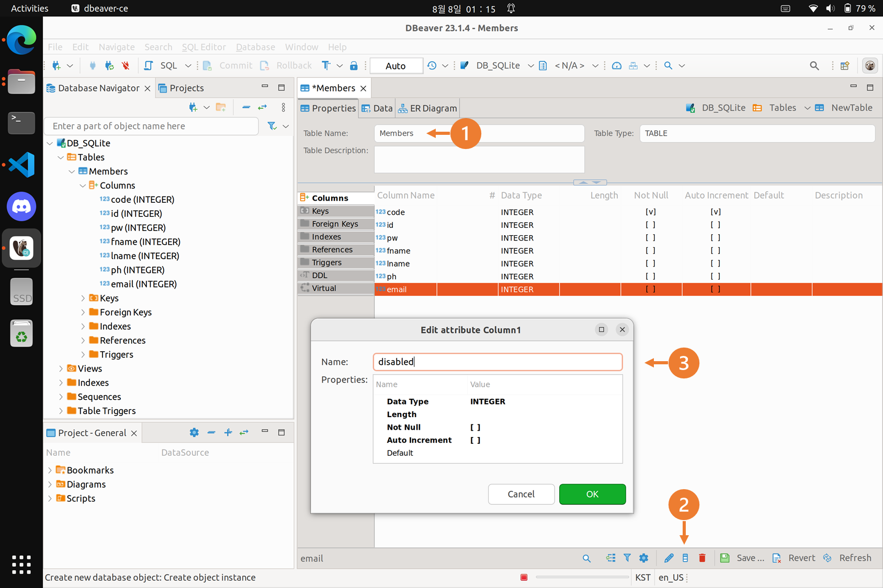Viewport: 883px width, 588px height.
Task: Click the progress bar in status bar
Action: [582, 577]
